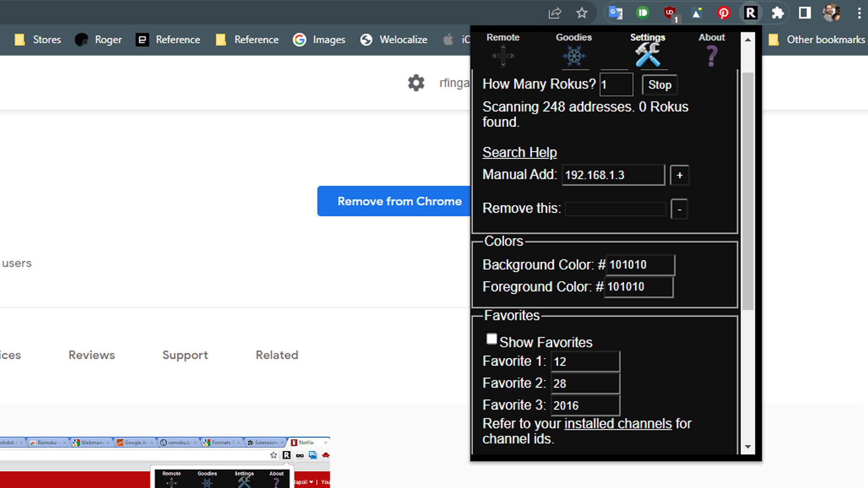The height and width of the screenshot is (488, 868).
Task: Open the Goodies snowflake icon
Action: point(574,56)
